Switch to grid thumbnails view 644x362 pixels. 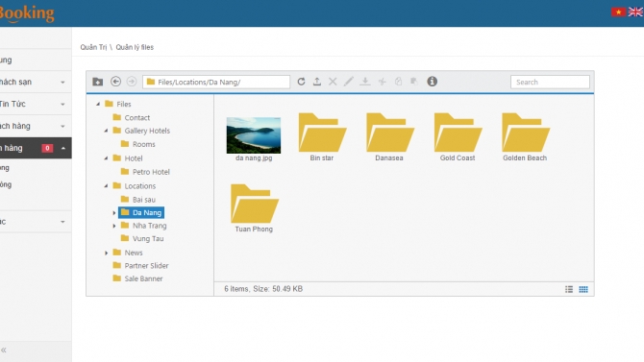[x=583, y=289]
